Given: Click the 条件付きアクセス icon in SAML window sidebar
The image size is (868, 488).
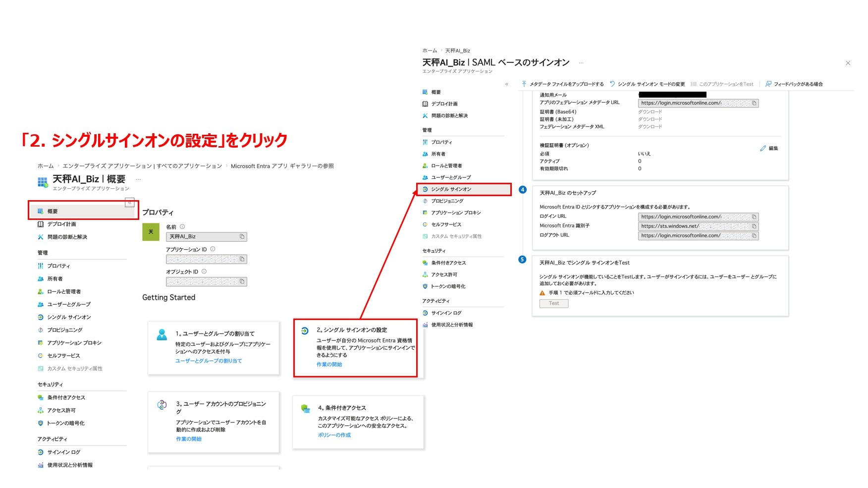Looking at the screenshot, I should (425, 263).
